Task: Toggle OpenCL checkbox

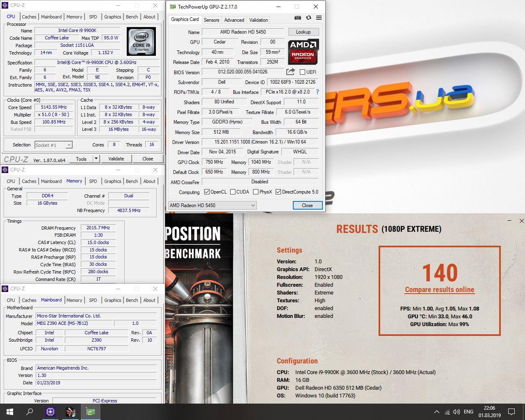Action: click(207, 192)
